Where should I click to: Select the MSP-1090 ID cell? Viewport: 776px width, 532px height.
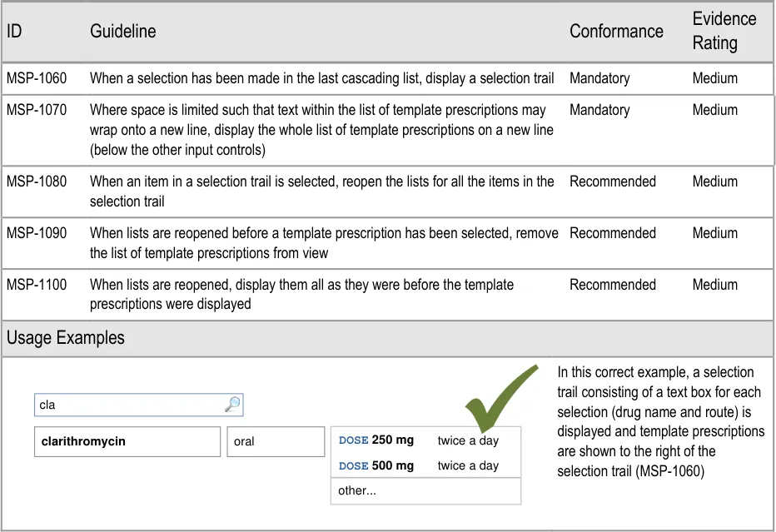(37, 233)
